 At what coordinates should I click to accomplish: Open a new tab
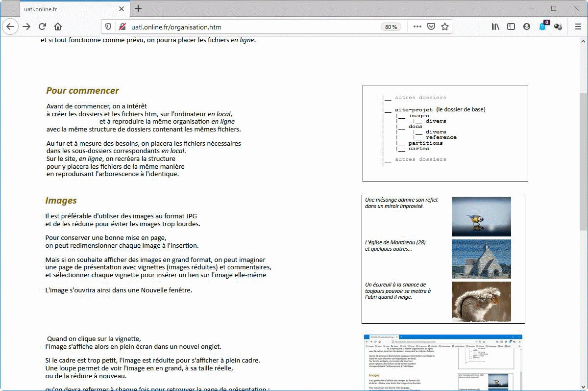(138, 8)
